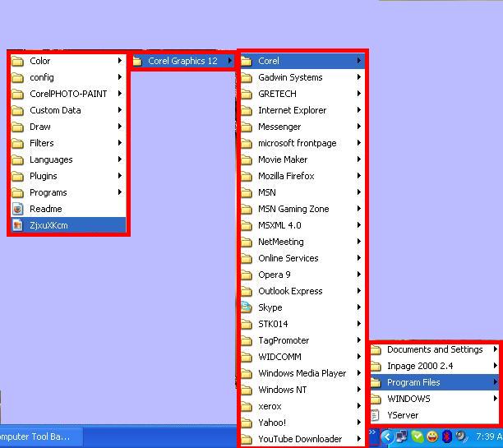
Task: Click the volume speaker tray icon
Action: coord(461,436)
